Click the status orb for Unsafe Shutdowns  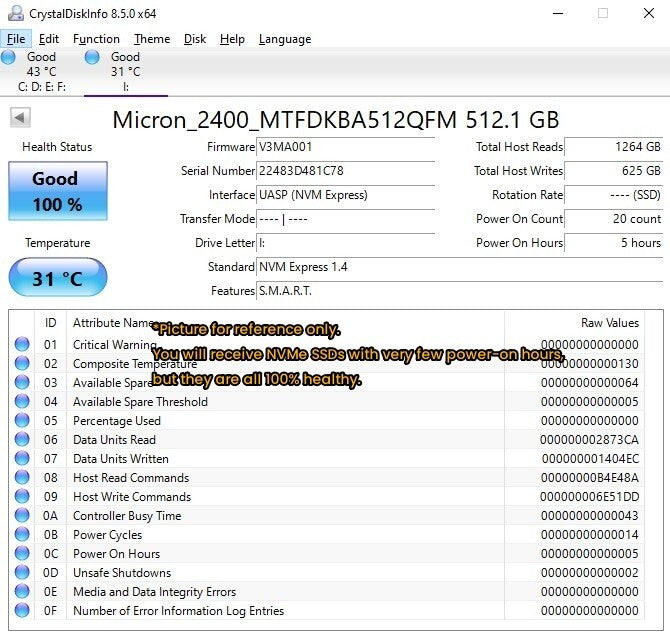(x=22, y=572)
